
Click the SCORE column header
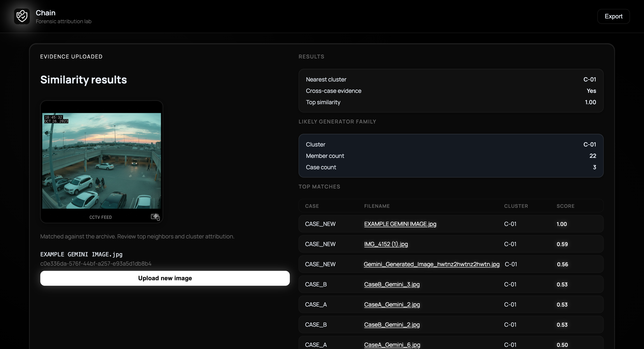(565, 206)
